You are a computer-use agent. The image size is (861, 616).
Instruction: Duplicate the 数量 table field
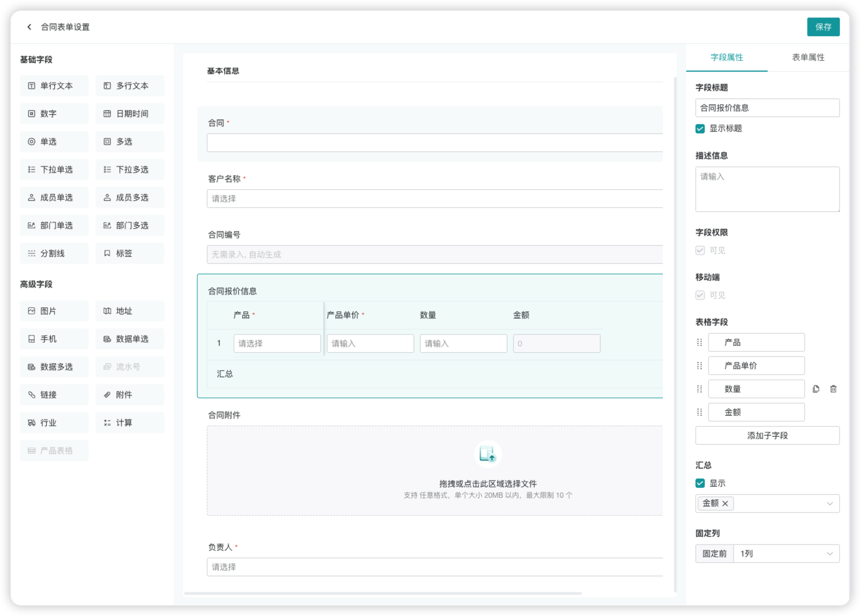(815, 388)
